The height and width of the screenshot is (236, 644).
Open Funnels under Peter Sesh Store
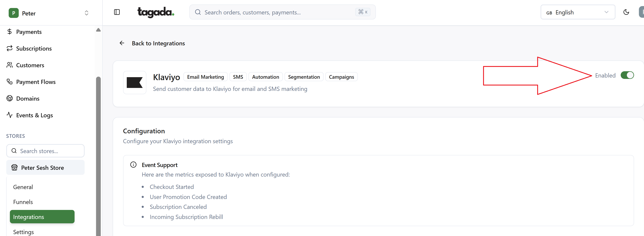coord(23,202)
